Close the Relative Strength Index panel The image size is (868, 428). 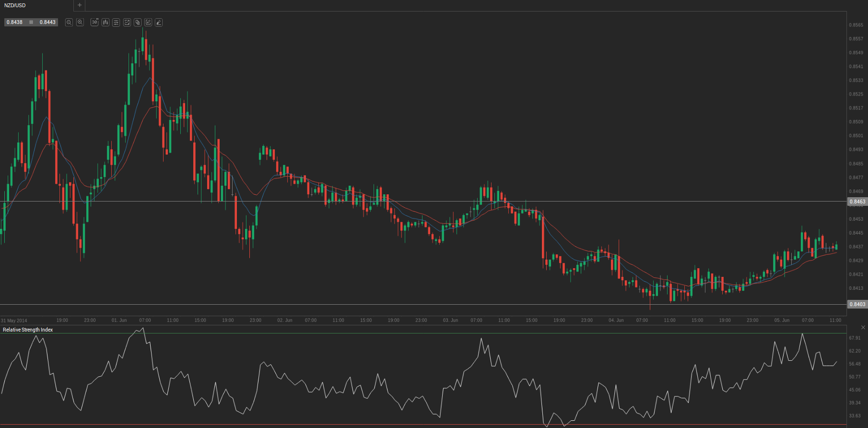pos(863,327)
